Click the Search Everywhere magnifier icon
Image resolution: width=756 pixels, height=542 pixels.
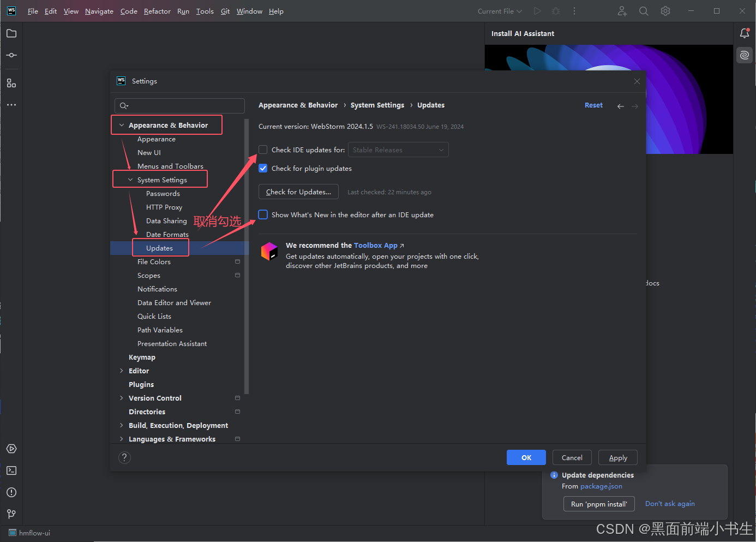tap(644, 11)
